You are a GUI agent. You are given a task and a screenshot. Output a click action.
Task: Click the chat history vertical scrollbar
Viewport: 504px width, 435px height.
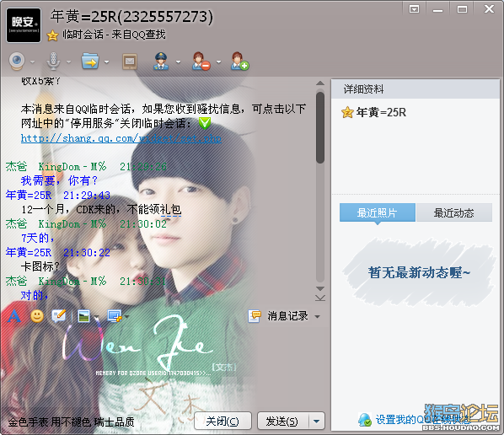(319, 185)
